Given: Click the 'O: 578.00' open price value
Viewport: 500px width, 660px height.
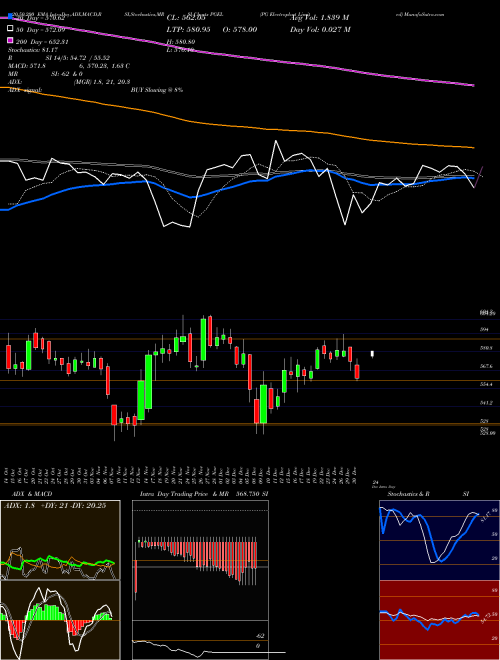Looking at the screenshot, I should tap(241, 30).
